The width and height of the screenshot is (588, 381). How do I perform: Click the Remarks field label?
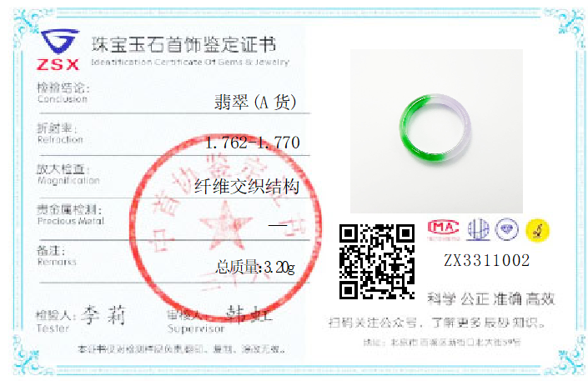(56, 256)
